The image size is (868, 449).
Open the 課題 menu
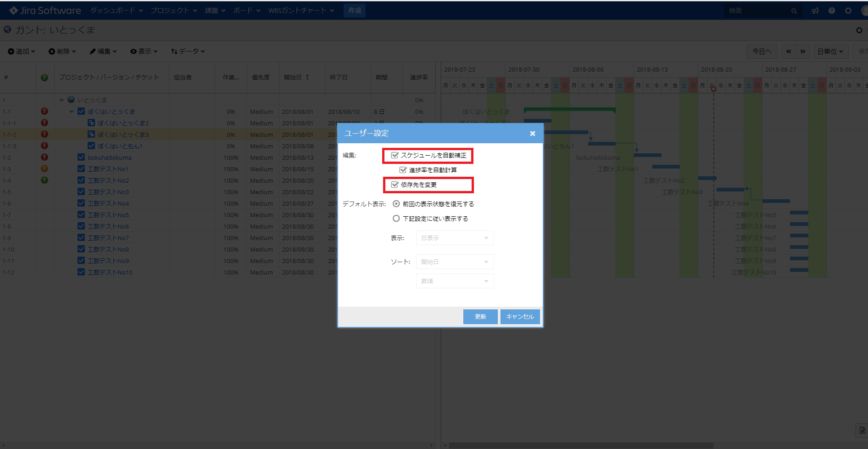click(215, 11)
